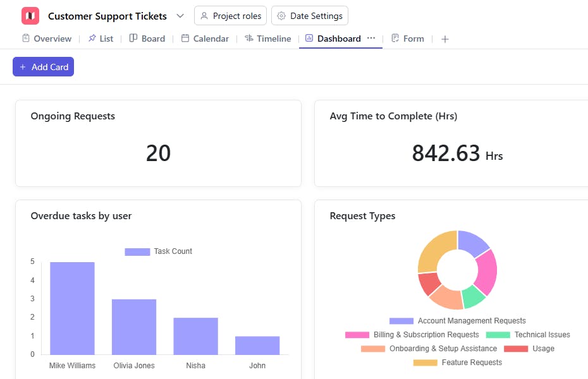The image size is (588, 379).
Task: Open the Dashboard ellipsis options menu
Action: click(371, 39)
